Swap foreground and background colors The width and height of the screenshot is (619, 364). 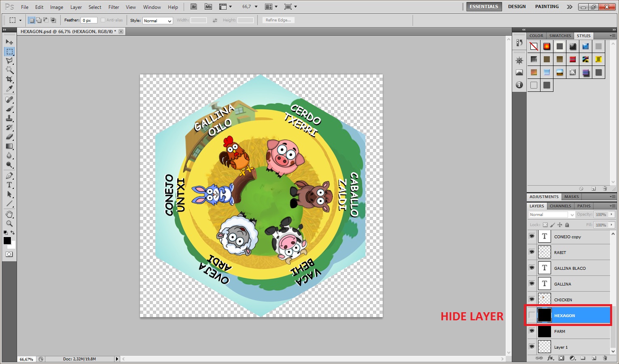(x=13, y=233)
